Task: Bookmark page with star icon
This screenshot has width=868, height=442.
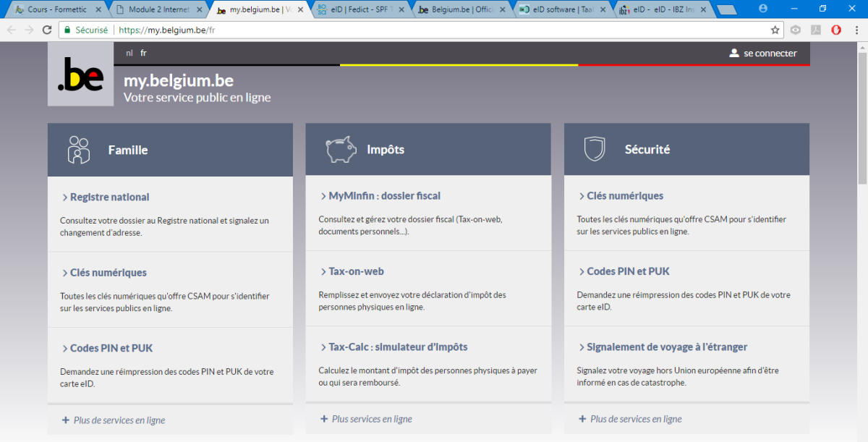Action: 775,30
